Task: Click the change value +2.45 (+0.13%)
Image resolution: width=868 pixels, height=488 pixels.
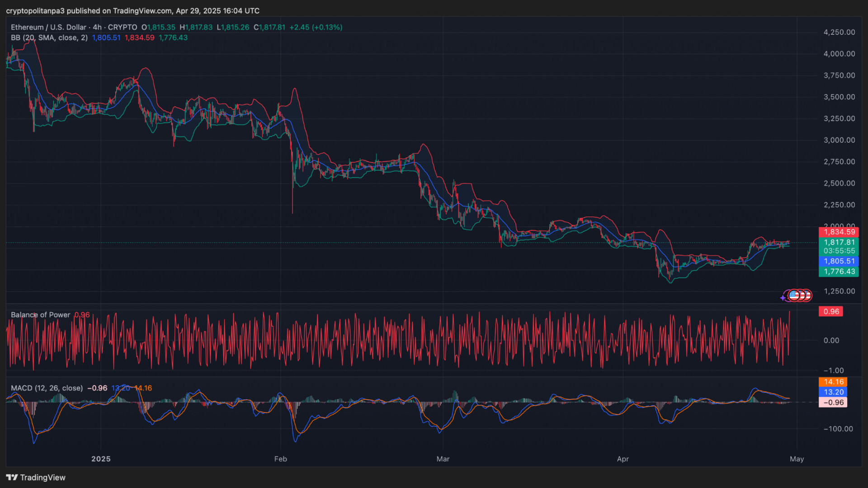Action: pos(316,27)
